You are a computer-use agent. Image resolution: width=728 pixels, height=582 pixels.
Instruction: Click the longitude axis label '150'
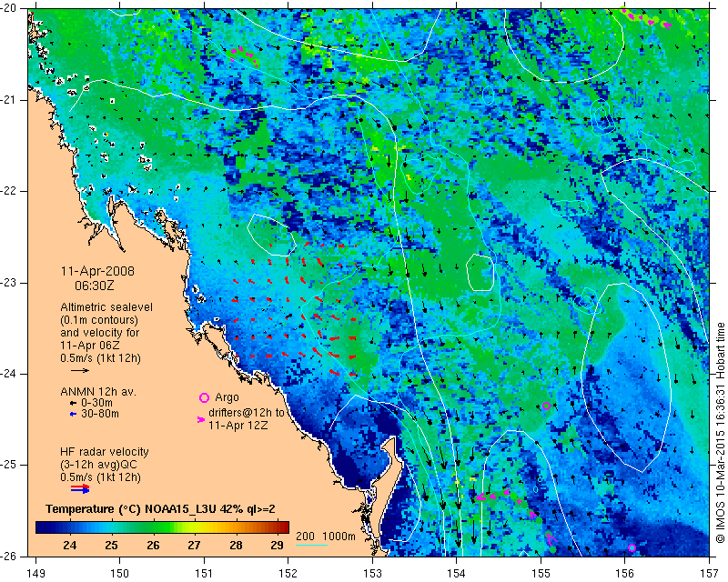point(120,574)
